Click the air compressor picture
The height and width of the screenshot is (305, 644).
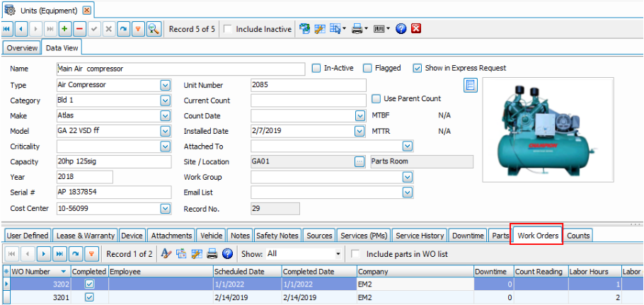[x=548, y=130]
